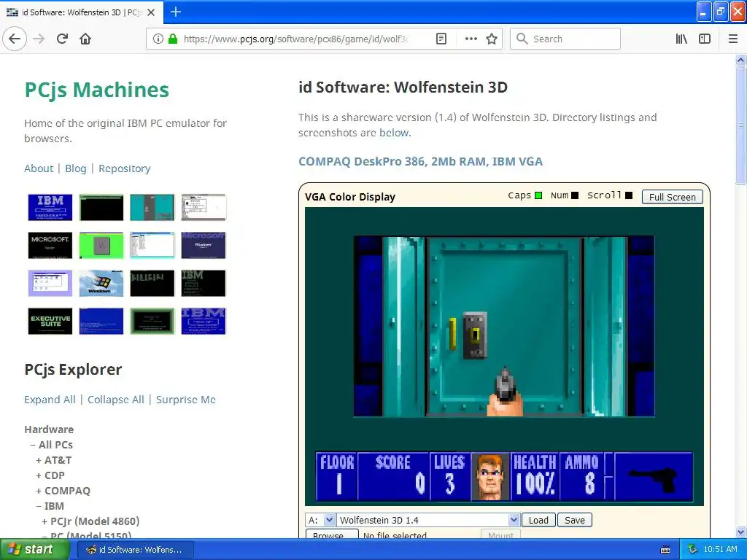Viewport: 747px width, 560px height.
Task: Go back with the browser back arrow
Action: pyautogui.click(x=15, y=39)
